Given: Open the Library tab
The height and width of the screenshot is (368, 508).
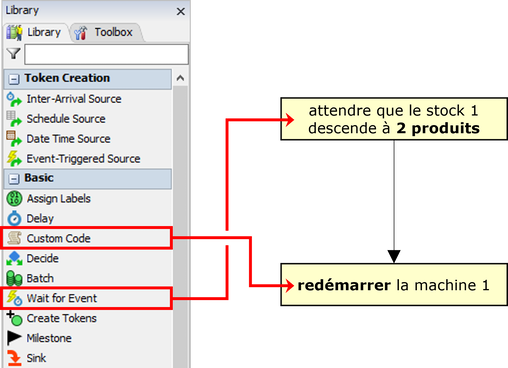Looking at the screenshot, I should pyautogui.click(x=34, y=33).
